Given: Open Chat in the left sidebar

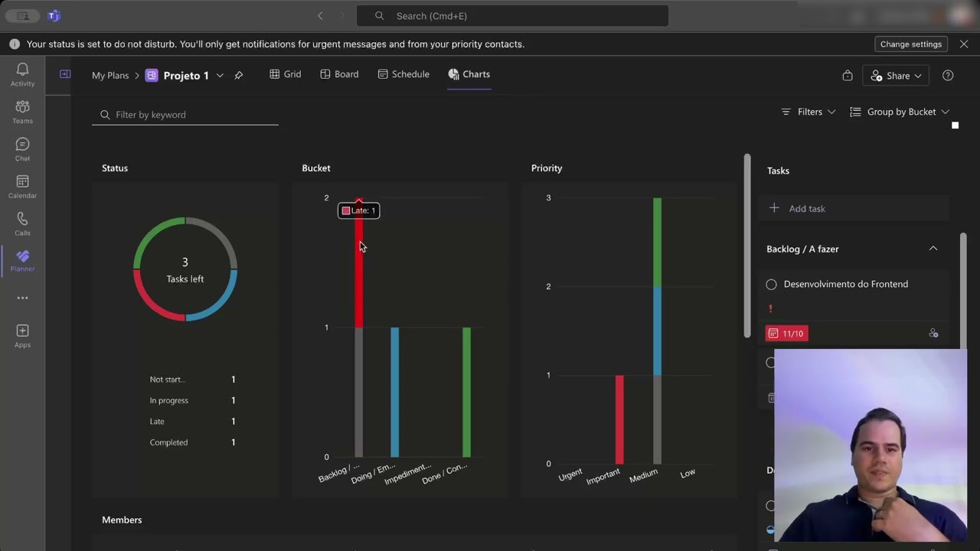Looking at the screenshot, I should (x=22, y=149).
